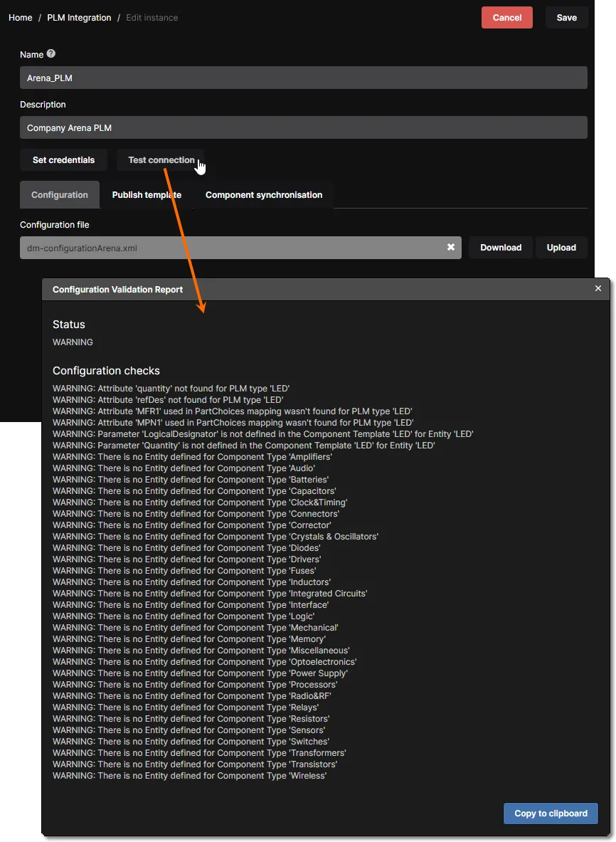
Task: Download the configuration file
Action: tap(501, 248)
